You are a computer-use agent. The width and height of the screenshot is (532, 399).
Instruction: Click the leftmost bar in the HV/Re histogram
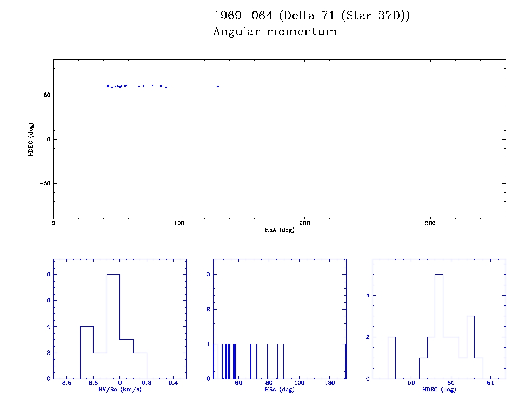tap(87, 352)
